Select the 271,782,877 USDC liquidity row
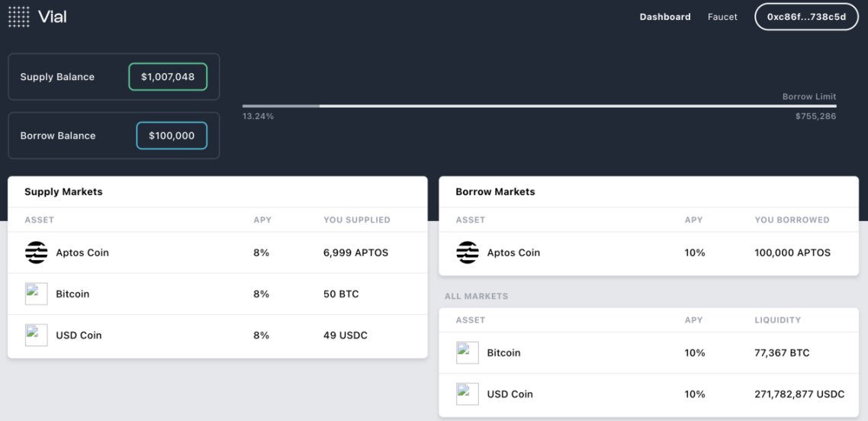 (648, 394)
